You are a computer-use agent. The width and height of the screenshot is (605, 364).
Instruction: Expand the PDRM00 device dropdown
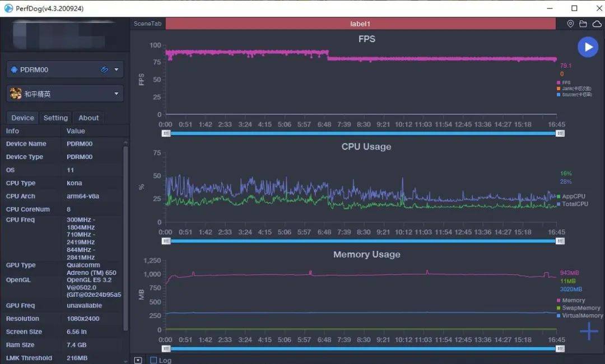point(117,70)
